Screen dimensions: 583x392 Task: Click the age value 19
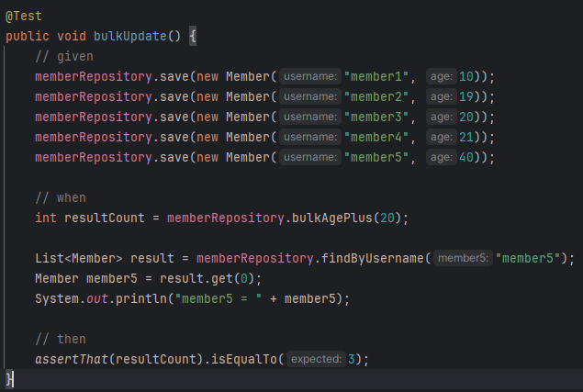[466, 96]
